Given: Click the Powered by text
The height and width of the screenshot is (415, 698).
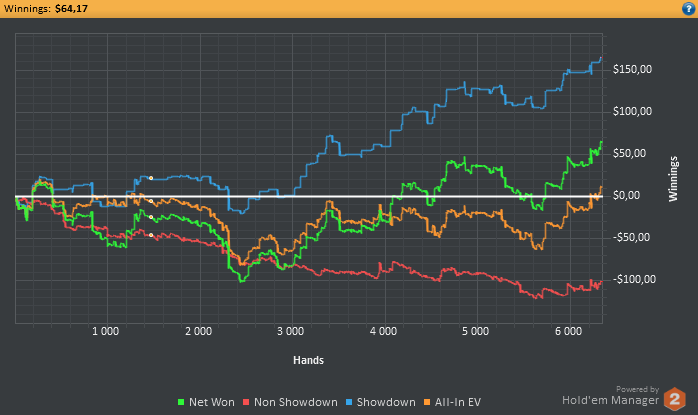Looking at the screenshot, I should tap(637, 389).
